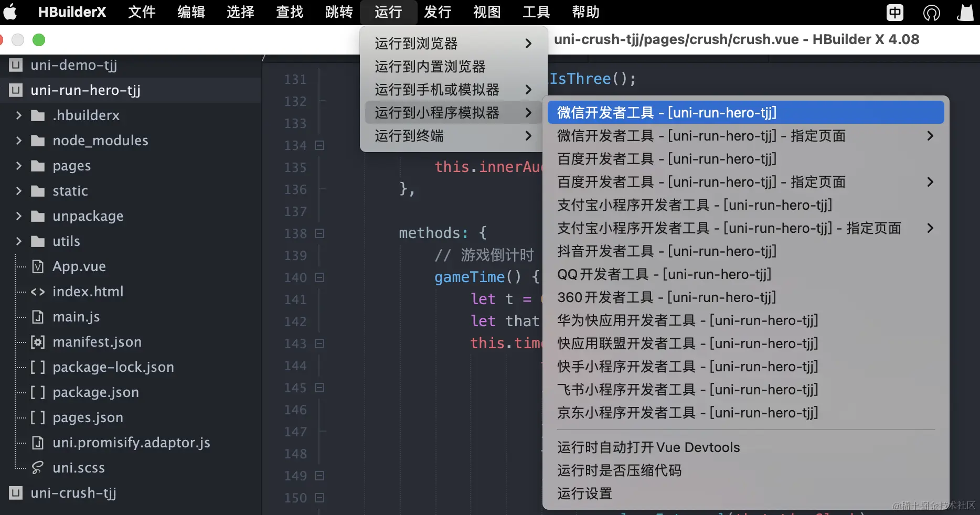
Task: Click the App.vue file icon
Action: coord(38,266)
